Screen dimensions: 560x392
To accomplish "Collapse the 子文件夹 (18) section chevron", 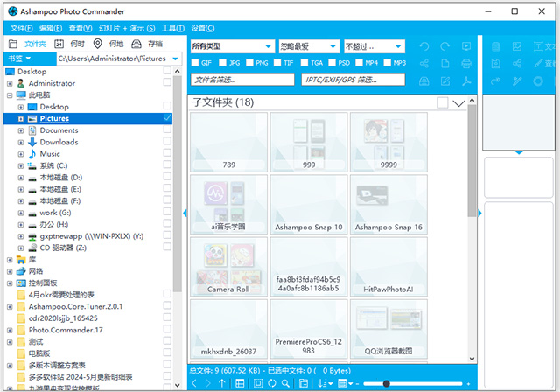I will pyautogui.click(x=458, y=103).
